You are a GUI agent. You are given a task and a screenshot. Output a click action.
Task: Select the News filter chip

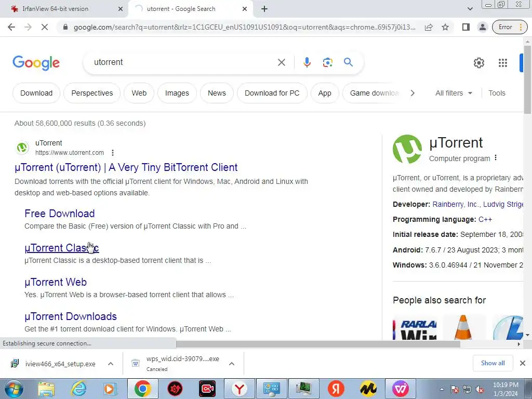click(217, 93)
